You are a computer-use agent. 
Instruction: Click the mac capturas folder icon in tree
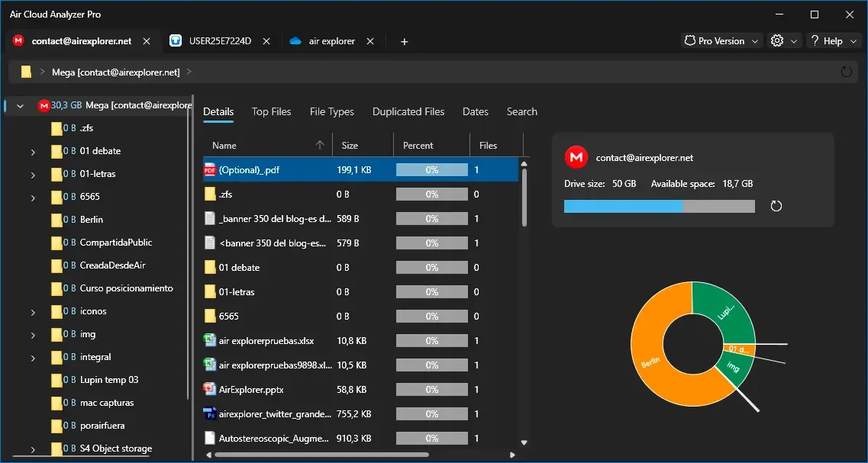(x=56, y=403)
